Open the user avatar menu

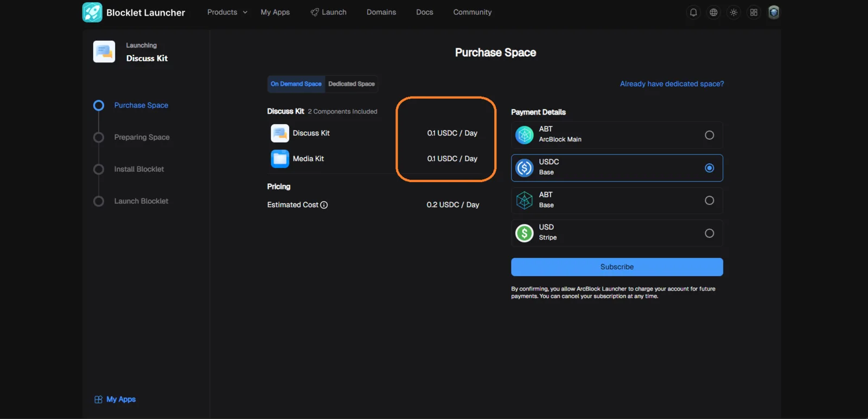(x=774, y=12)
